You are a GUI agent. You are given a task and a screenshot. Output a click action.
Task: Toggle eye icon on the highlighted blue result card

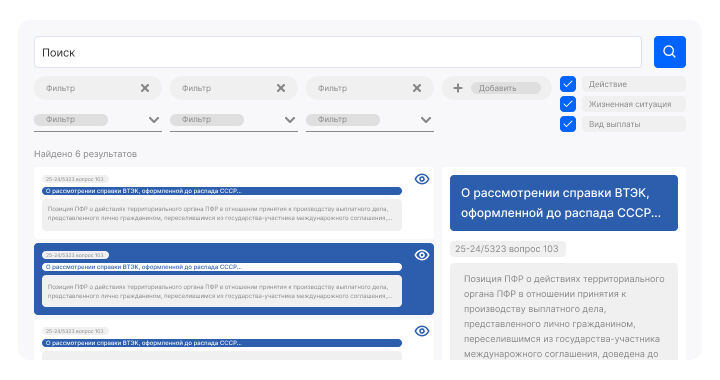(x=422, y=255)
